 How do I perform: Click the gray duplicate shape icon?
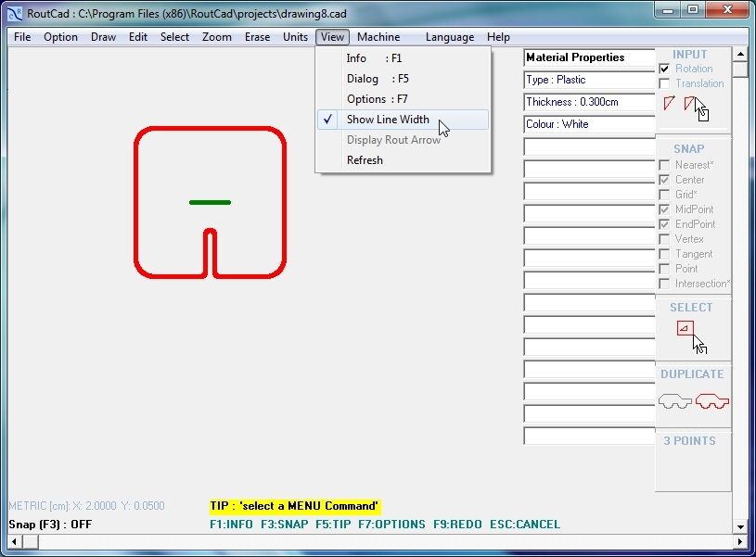pyautogui.click(x=675, y=401)
